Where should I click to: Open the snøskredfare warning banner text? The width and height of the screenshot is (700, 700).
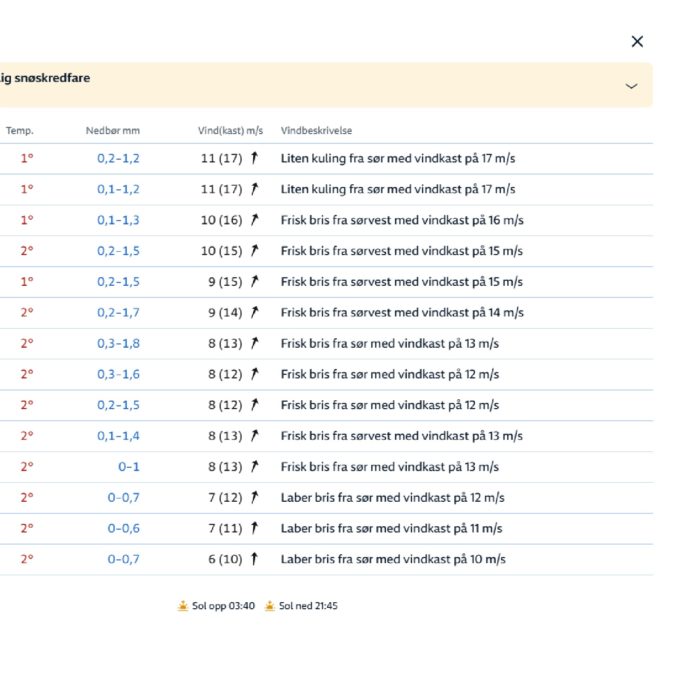[45, 78]
